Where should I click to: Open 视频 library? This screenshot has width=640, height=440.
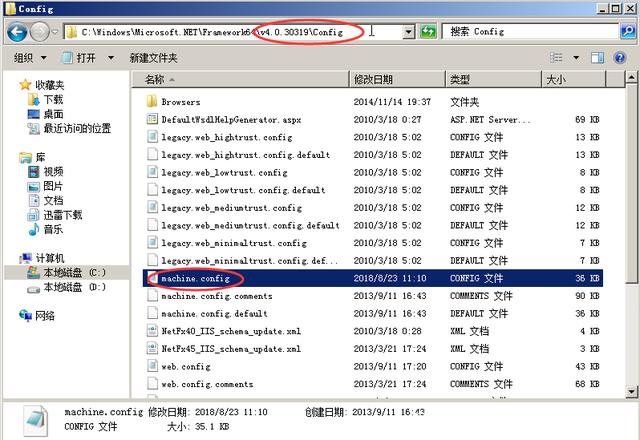pos(45,171)
